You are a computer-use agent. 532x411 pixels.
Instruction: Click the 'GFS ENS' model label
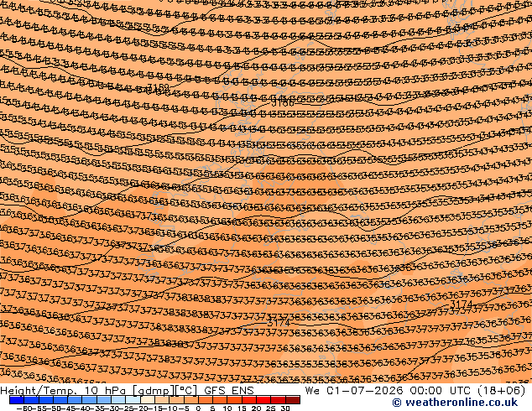tap(229, 390)
